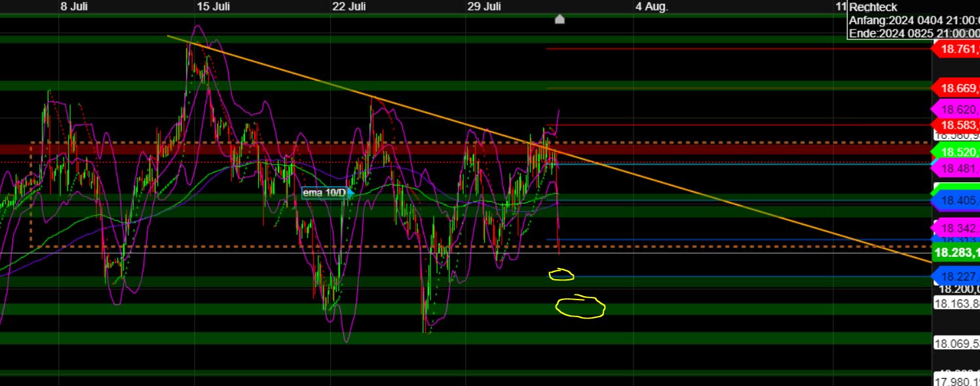Viewport: 980px width, 386px height.
Task: Select the green 18.520 price tag
Action: pyautogui.click(x=955, y=152)
